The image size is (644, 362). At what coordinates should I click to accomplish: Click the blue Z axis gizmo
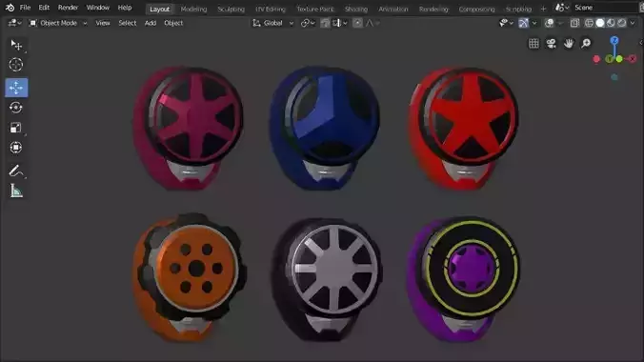[x=614, y=40]
